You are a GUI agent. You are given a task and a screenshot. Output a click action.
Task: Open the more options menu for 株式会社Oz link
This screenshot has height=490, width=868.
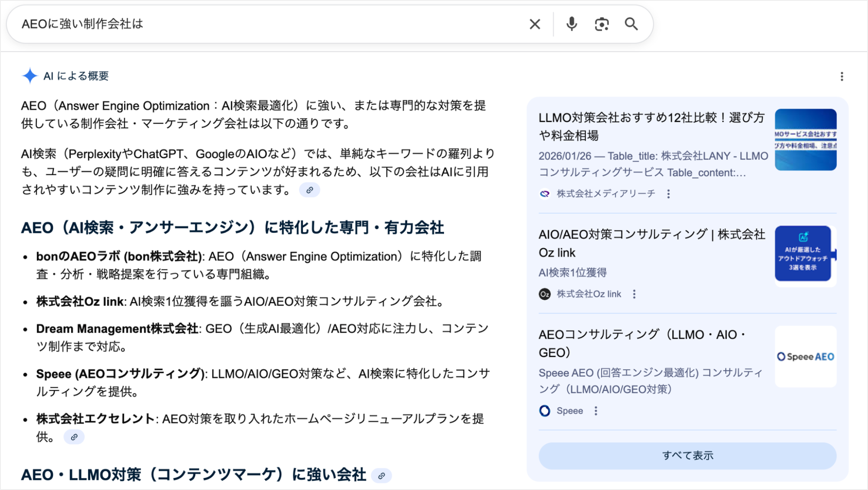634,294
